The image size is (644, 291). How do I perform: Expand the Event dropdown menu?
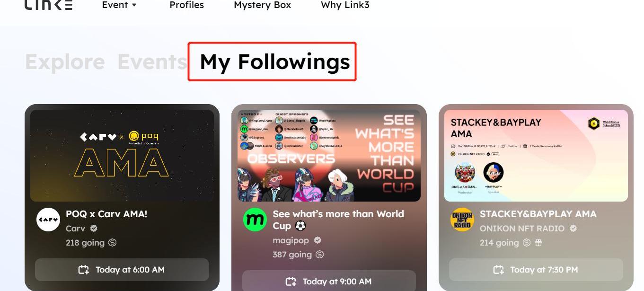120,5
